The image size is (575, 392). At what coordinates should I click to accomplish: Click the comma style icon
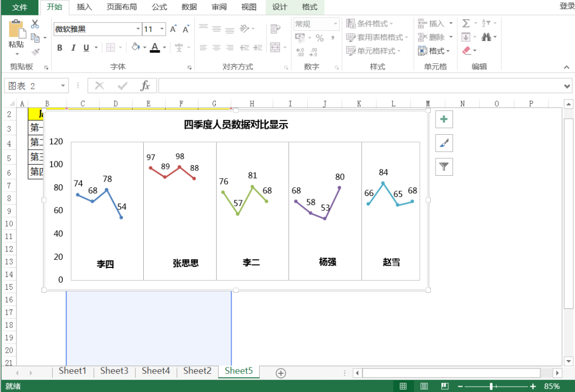[333, 38]
